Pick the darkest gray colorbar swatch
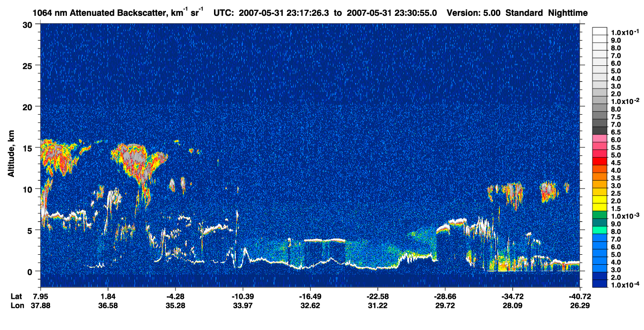Image resolution: width=644 pixels, height=330 pixels. point(600,131)
